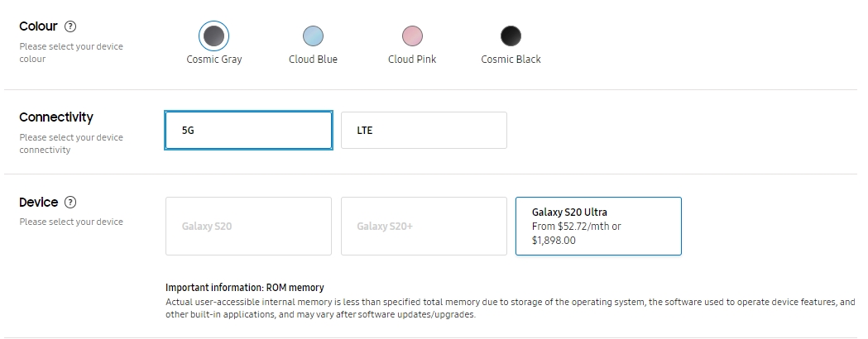Select the Cosmic Black colour swatch
Image resolution: width=868 pixels, height=339 pixels.
point(511,36)
